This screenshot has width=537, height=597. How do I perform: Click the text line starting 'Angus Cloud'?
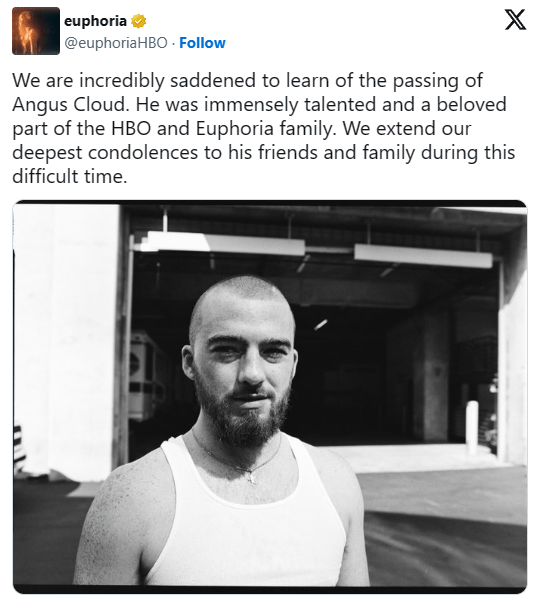pyautogui.click(x=259, y=105)
